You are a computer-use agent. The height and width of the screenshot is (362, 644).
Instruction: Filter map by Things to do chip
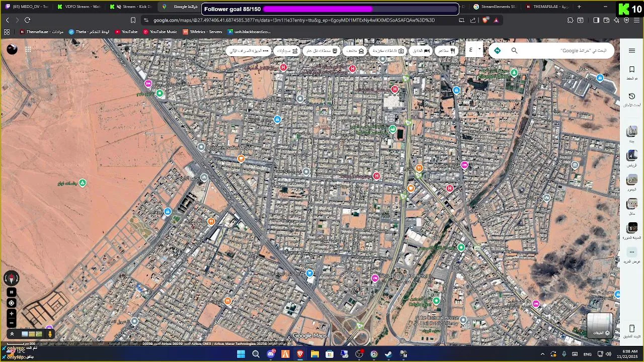pyautogui.click(x=388, y=51)
